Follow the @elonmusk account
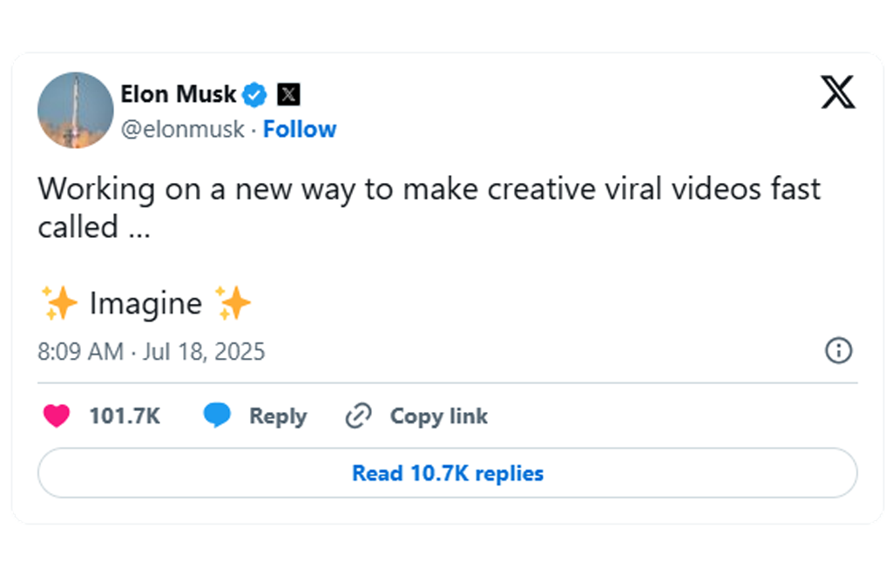885x588 pixels. (x=300, y=129)
